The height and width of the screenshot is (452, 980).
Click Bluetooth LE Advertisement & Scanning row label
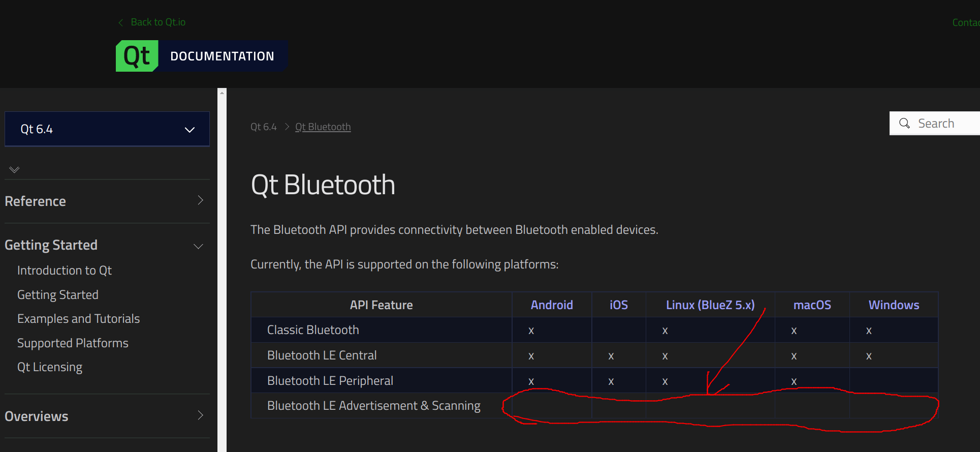pyautogui.click(x=374, y=406)
